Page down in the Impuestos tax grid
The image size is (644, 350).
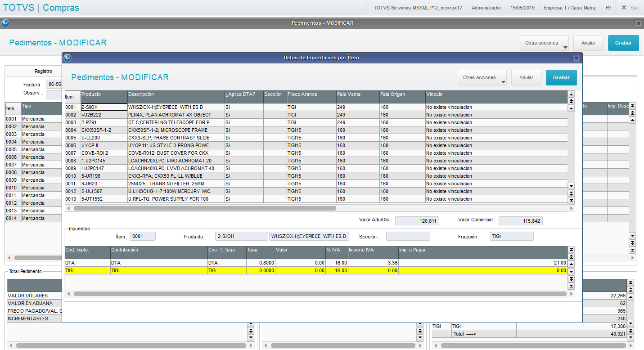(x=571, y=278)
